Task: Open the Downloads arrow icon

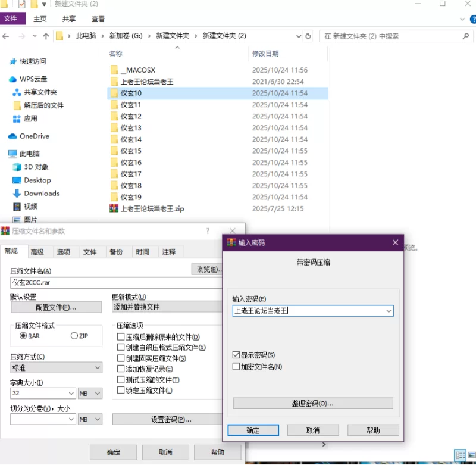Action: [x=17, y=194]
